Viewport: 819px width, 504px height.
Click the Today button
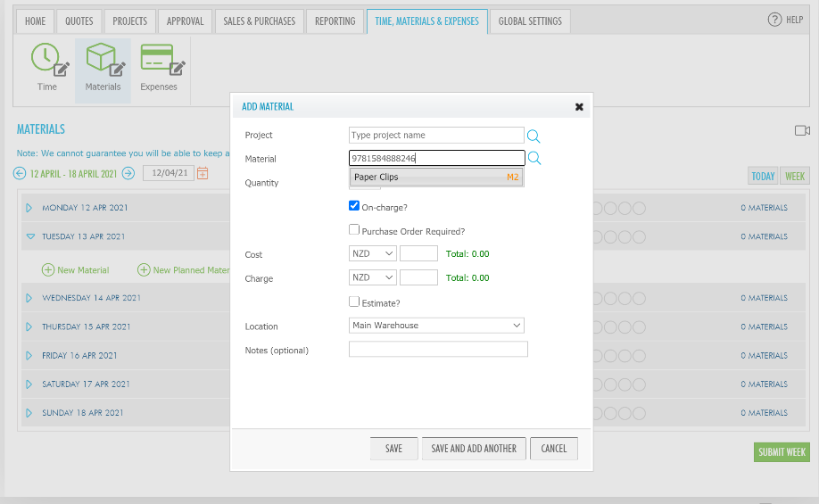pyautogui.click(x=763, y=177)
